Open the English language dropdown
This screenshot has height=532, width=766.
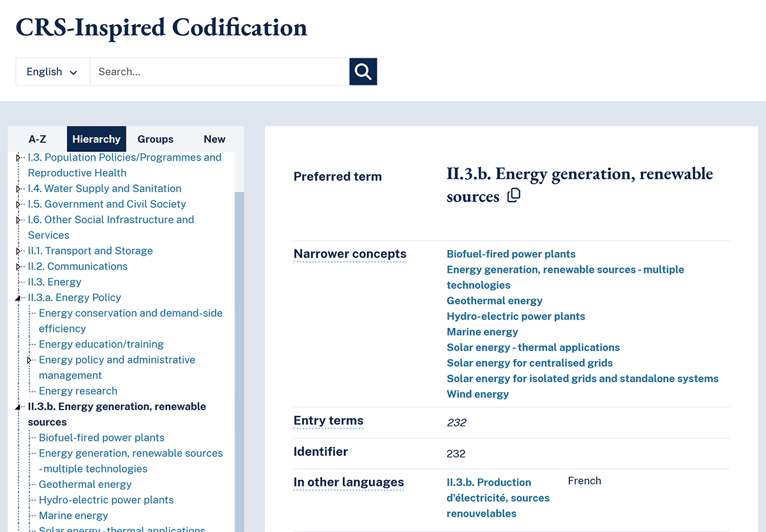(52, 71)
